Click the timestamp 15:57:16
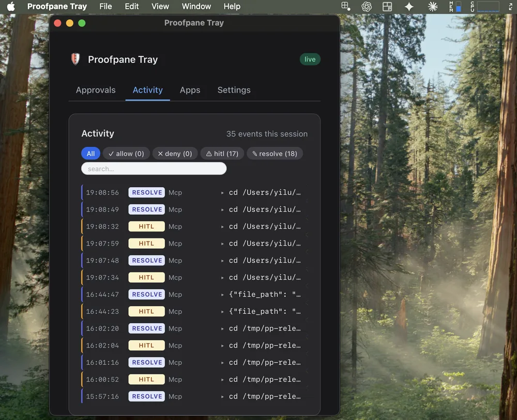 point(102,396)
